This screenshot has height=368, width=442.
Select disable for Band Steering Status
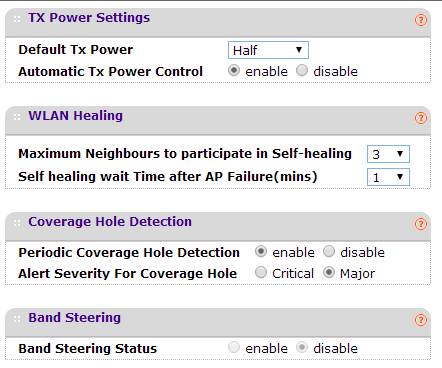pos(302,347)
